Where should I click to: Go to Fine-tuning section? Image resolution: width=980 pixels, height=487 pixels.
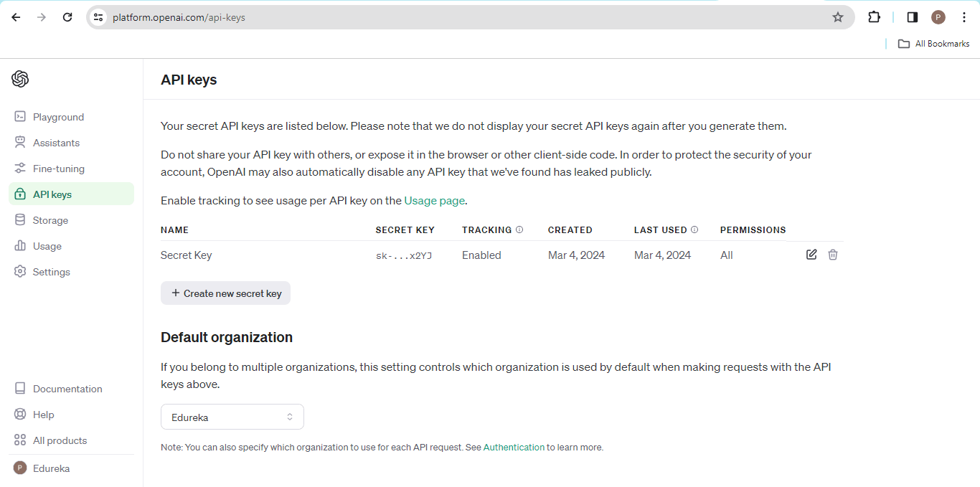(58, 169)
